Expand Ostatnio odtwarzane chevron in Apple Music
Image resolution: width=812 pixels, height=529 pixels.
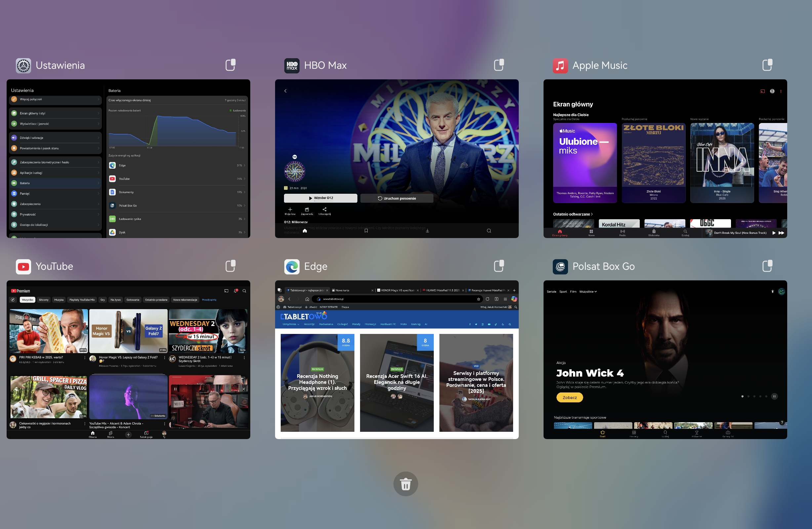pos(591,214)
